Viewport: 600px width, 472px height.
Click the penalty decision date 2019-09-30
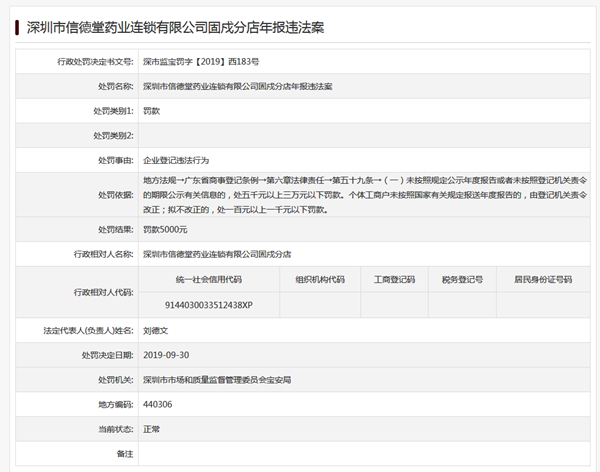coord(167,355)
